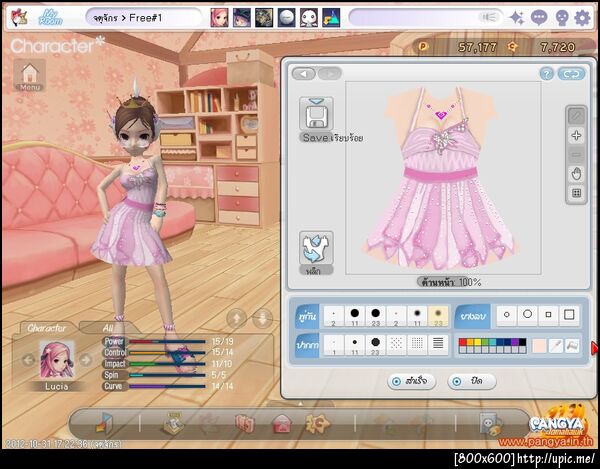This screenshot has height=469, width=600.
Task: Choose the small circle eraser
Action: [507, 315]
